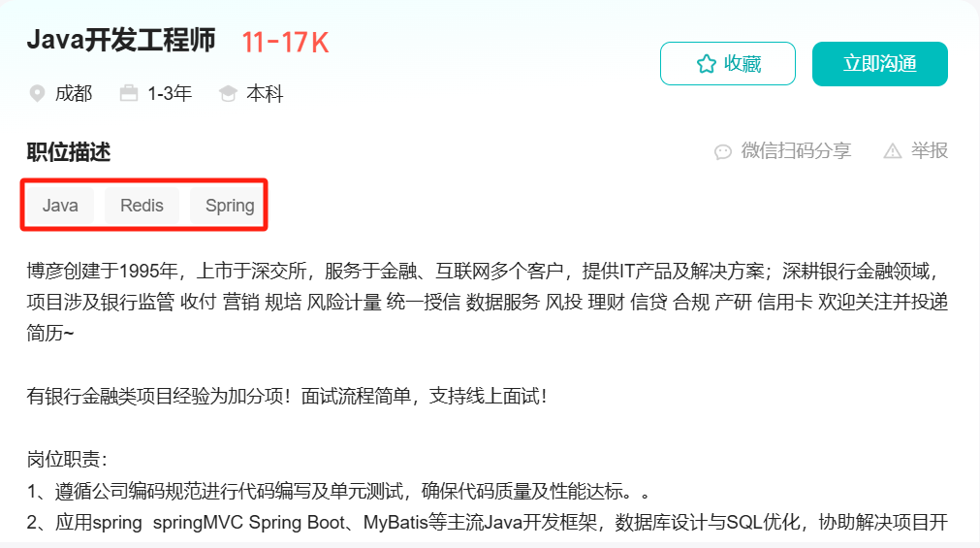Screen dimensions: 980x548
Task: Open 微信扫码分享 sharing link
Action: [796, 150]
